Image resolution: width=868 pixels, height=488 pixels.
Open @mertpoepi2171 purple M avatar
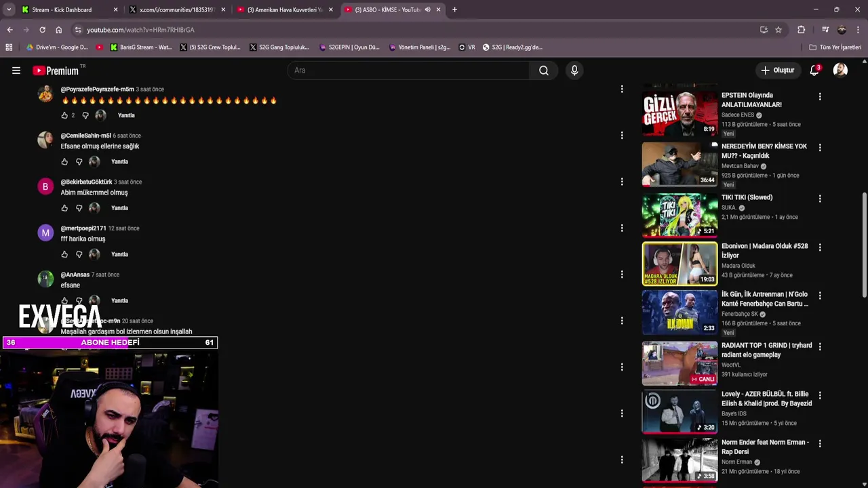coord(45,233)
